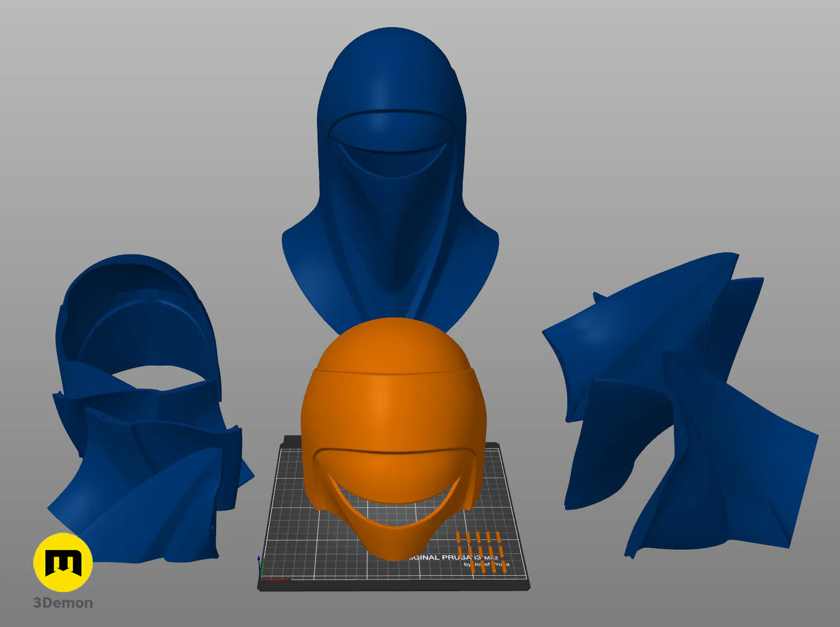840x627 pixels.
Task: Click the yellow 3Demon logo icon
Action: 63,562
